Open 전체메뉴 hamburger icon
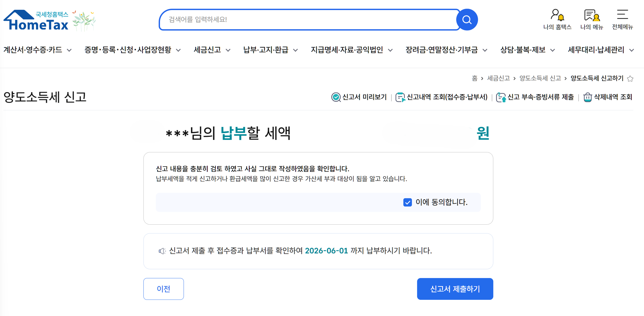Image resolution: width=644 pixels, height=316 pixels. 622,14
